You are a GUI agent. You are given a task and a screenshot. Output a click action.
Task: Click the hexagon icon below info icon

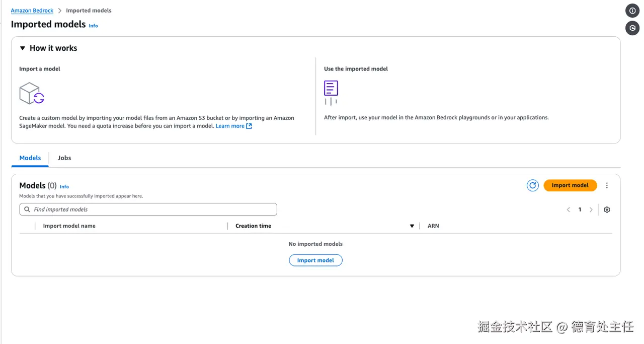(x=632, y=28)
